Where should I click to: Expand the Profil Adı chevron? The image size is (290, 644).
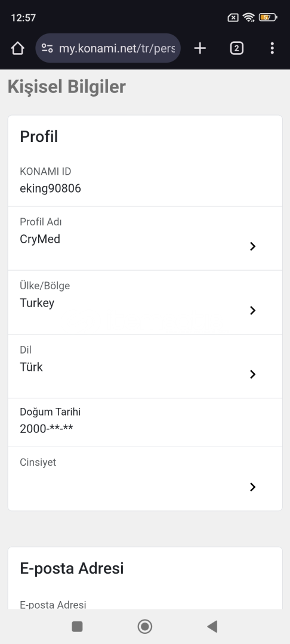click(x=252, y=246)
